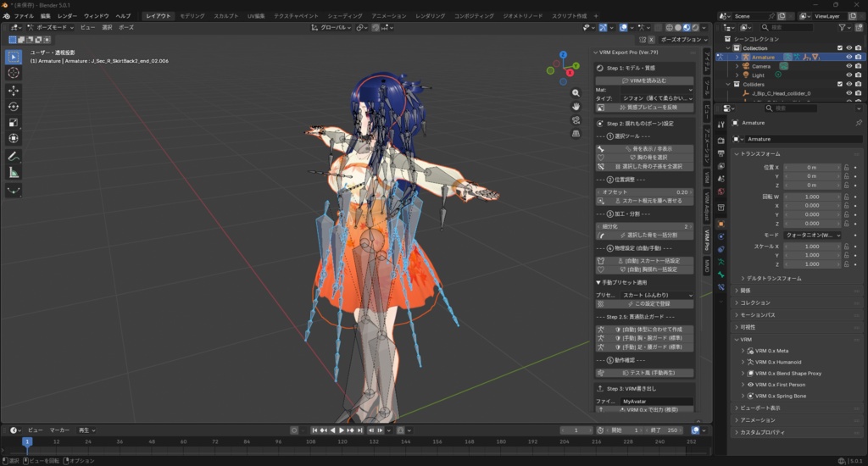Image resolution: width=868 pixels, height=466 pixels.
Task: Toggle lock on rotation W
Action: tap(847, 197)
